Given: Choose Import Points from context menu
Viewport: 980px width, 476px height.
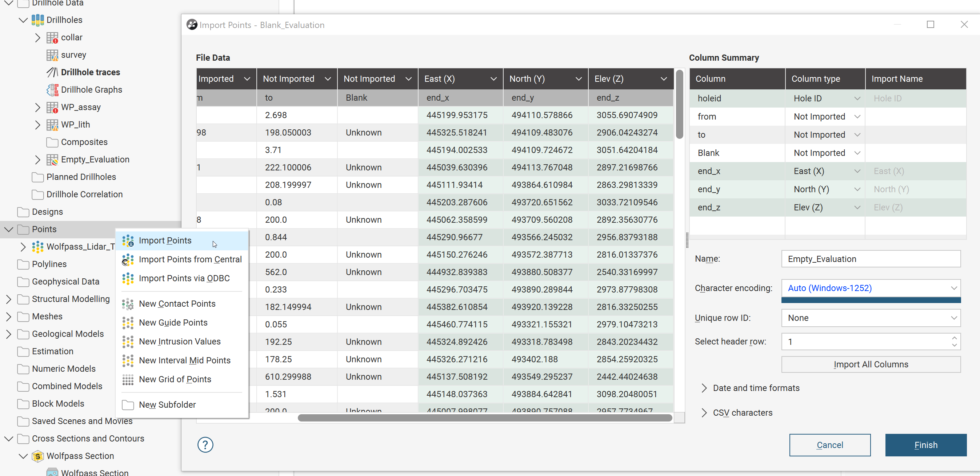Looking at the screenshot, I should 182,241.
